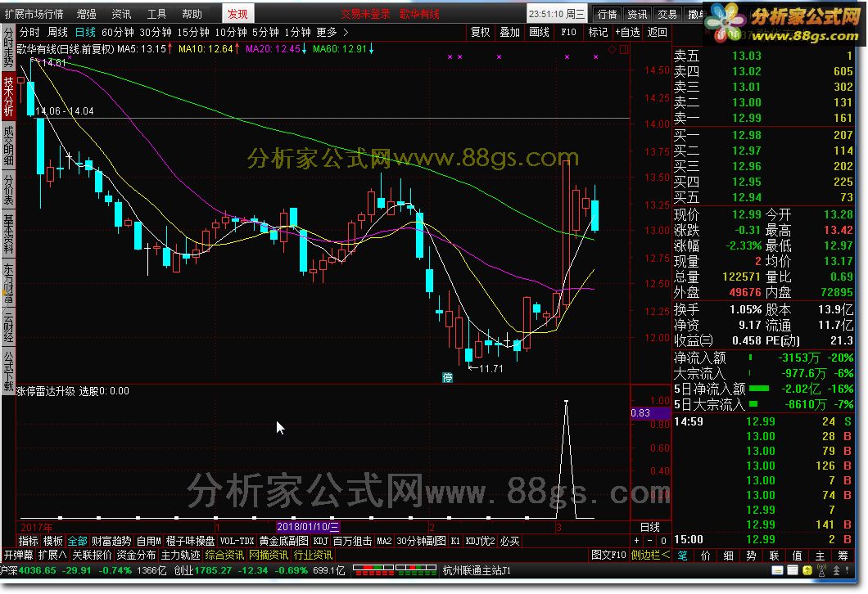Switch chart to 分时 period

[30, 33]
